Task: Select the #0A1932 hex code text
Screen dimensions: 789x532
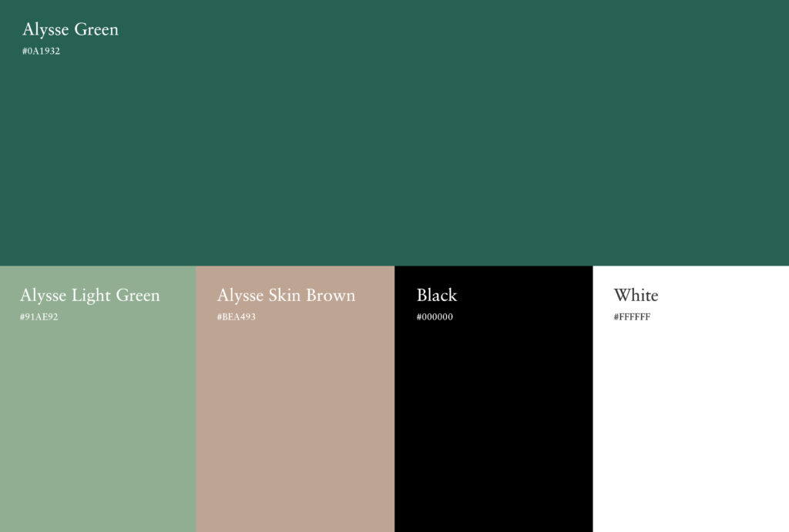Action: 42,51
